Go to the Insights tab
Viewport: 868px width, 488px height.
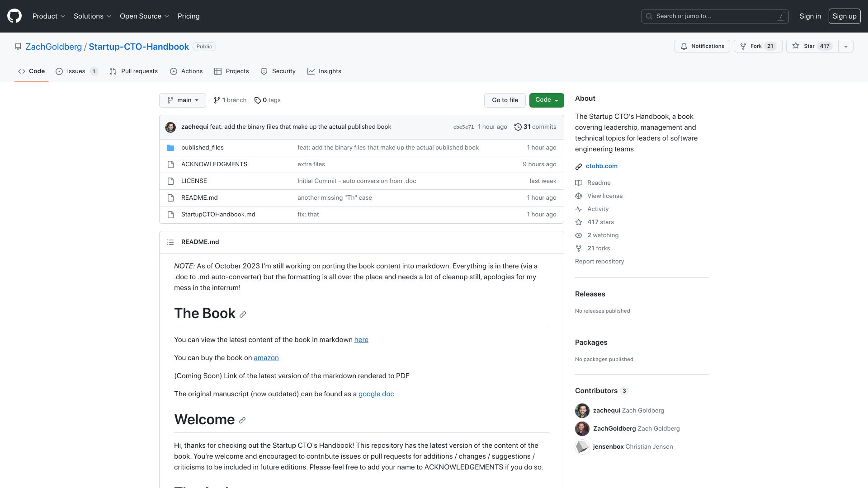[x=324, y=71]
